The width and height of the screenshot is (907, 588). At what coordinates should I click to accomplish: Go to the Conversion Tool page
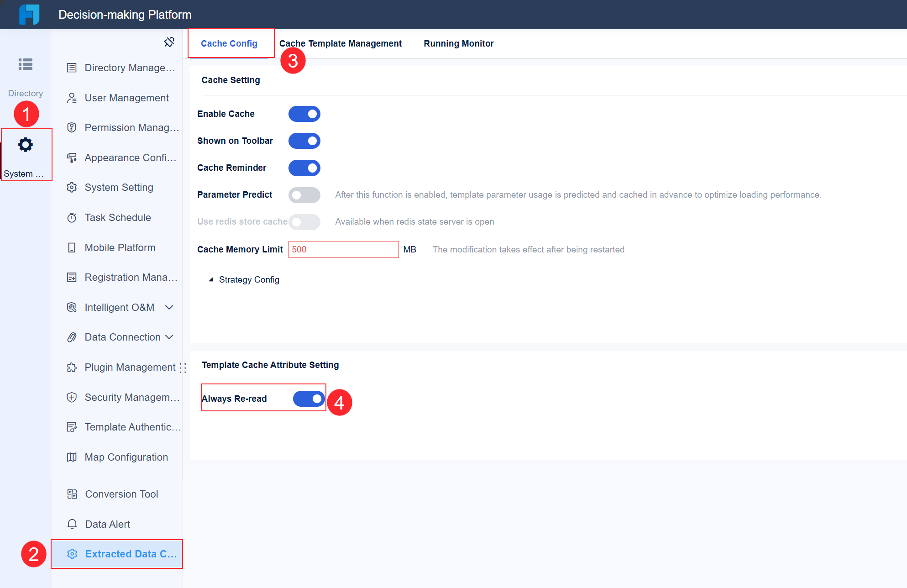(x=117, y=494)
